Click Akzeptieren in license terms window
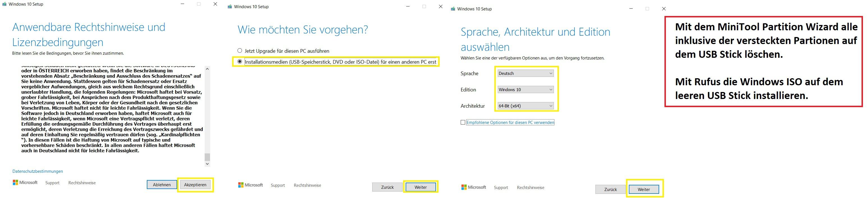868x198 pixels. click(x=195, y=185)
